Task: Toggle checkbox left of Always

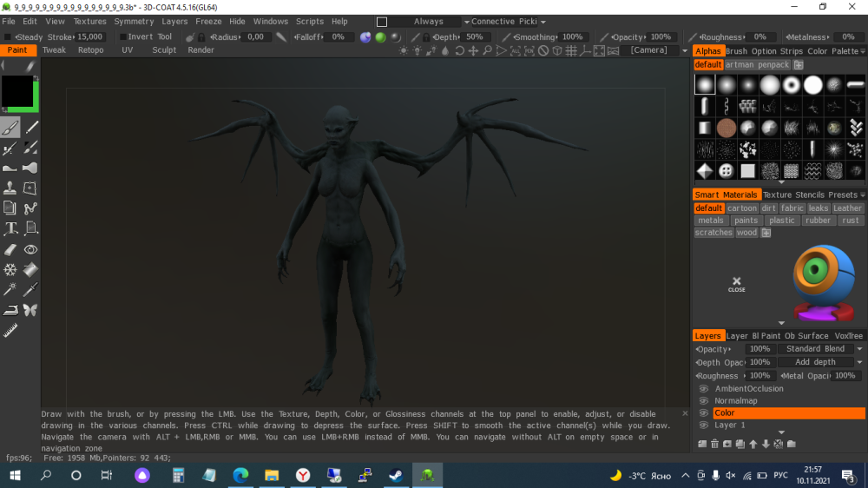Action: (382, 22)
